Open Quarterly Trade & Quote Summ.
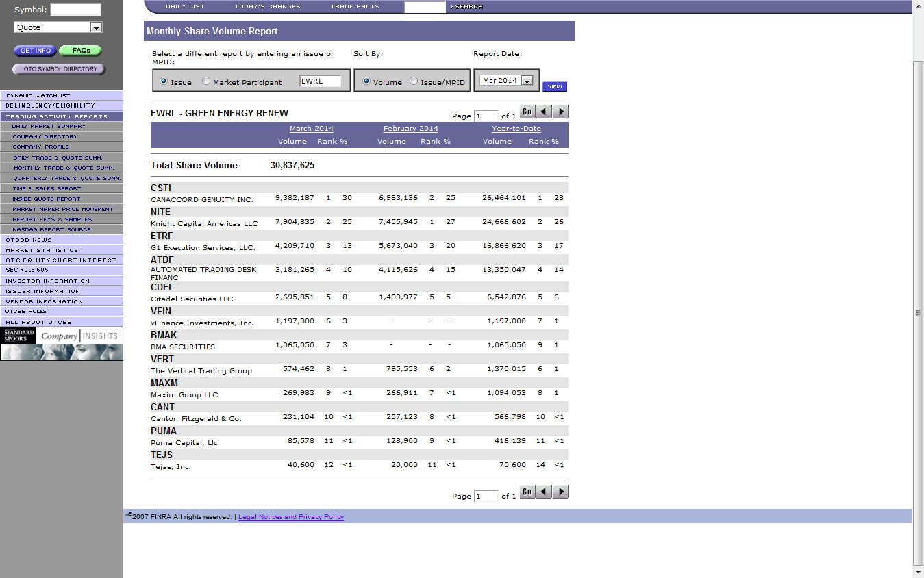 coord(62,179)
